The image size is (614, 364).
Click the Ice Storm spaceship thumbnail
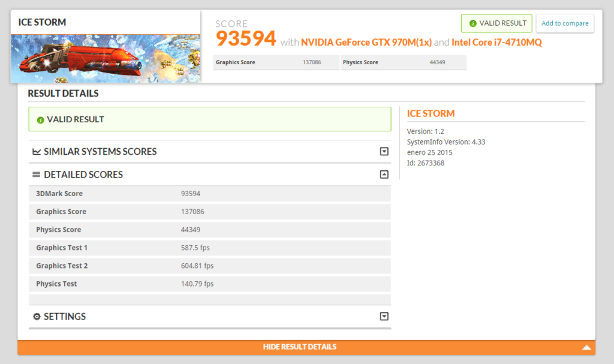pyautogui.click(x=105, y=58)
